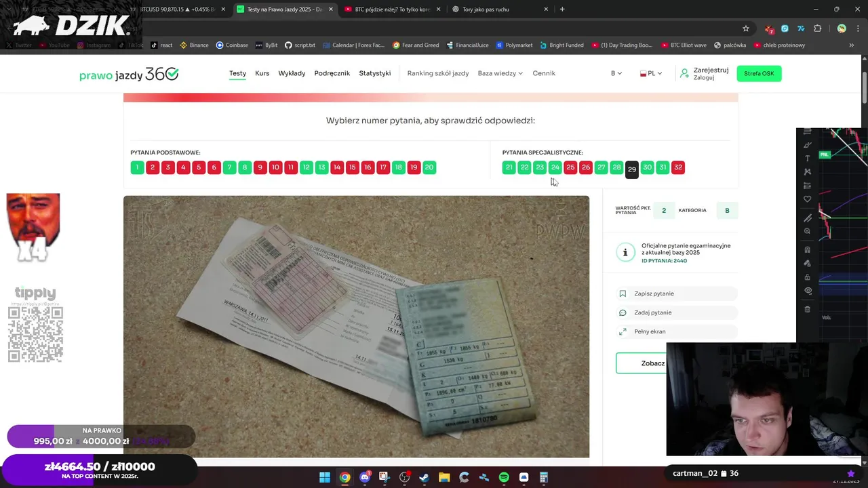Open Discord from the taskbar
This screenshot has height=488, width=868.
(365, 477)
